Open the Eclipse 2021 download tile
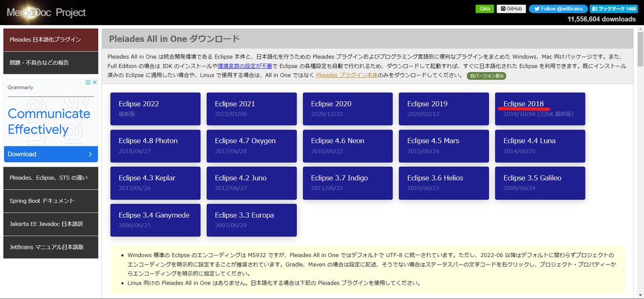This screenshot has width=644, height=299. point(252,109)
